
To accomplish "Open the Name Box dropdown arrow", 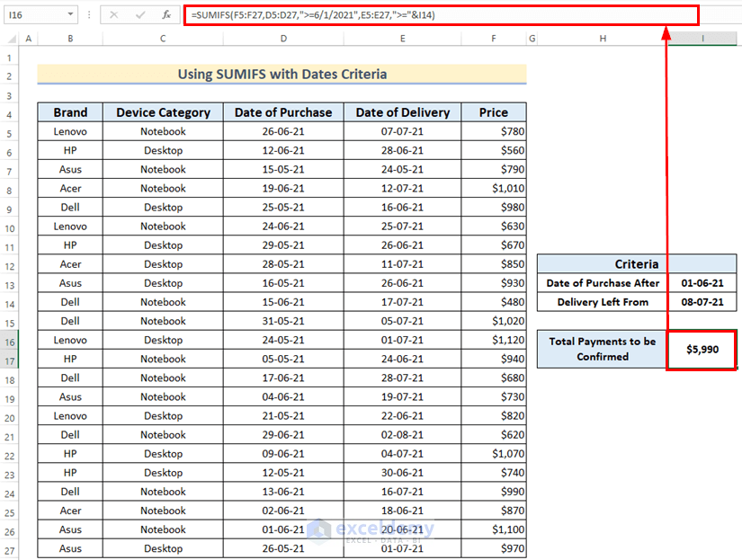I will pyautogui.click(x=71, y=15).
